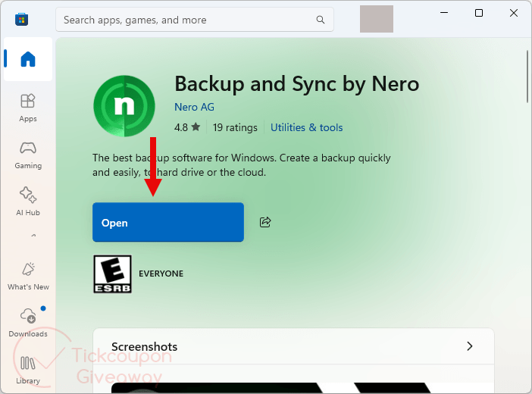This screenshot has height=394, width=532.
Task: Click the app description text
Action: (x=242, y=165)
